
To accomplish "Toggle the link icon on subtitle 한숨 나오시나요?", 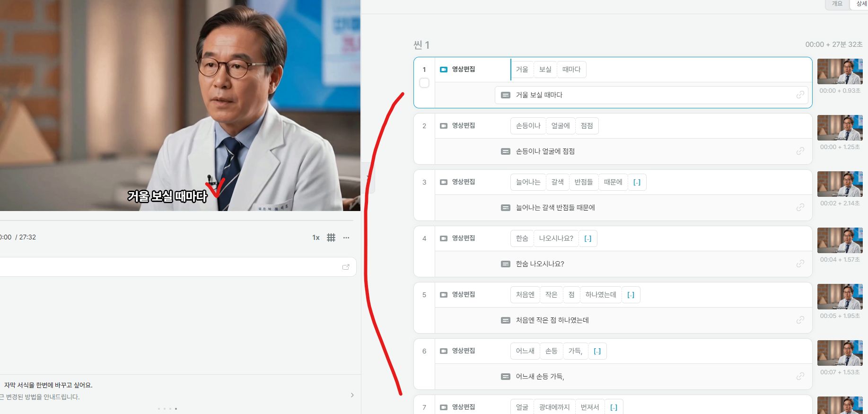I will (800, 264).
